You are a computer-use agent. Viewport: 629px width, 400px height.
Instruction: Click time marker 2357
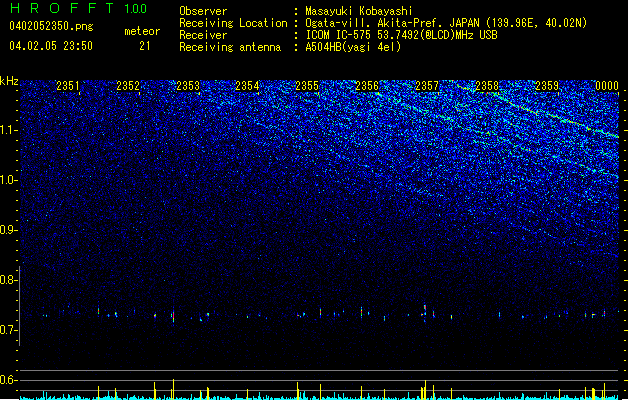[427, 86]
